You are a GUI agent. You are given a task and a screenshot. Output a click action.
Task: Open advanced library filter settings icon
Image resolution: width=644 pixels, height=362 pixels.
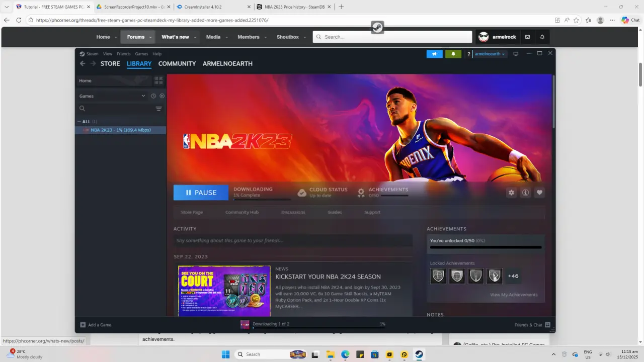click(158, 109)
